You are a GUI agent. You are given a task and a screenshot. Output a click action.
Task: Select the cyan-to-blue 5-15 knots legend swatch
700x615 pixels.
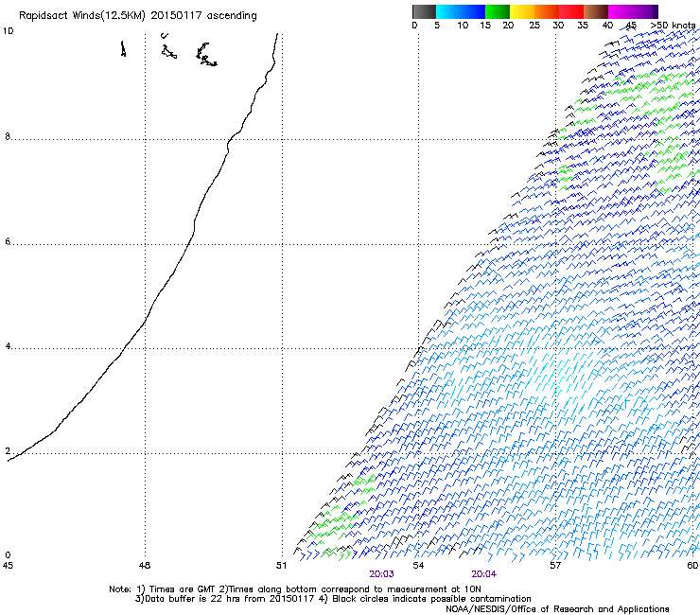(x=461, y=11)
